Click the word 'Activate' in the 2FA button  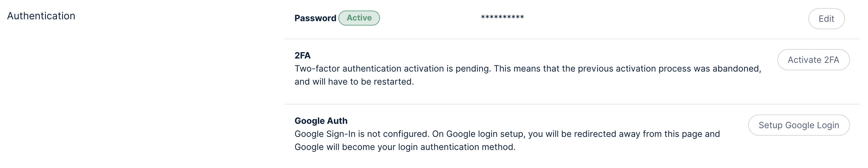[x=804, y=60]
